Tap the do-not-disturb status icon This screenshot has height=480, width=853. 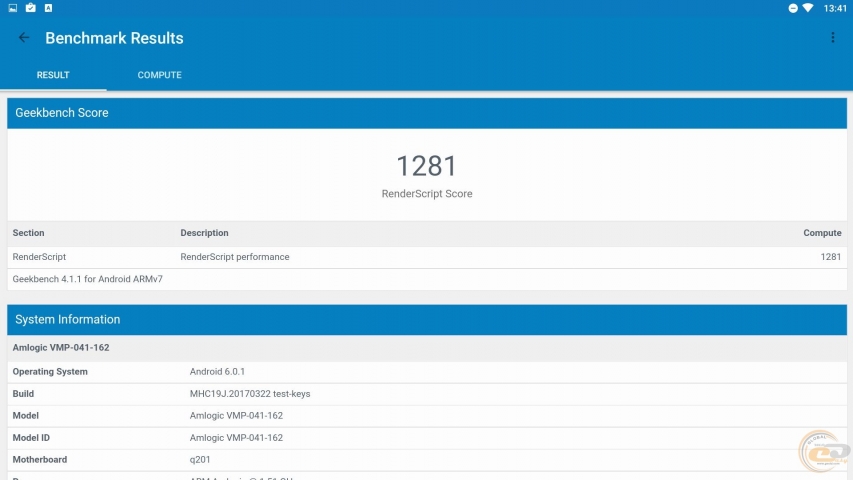pyautogui.click(x=793, y=8)
